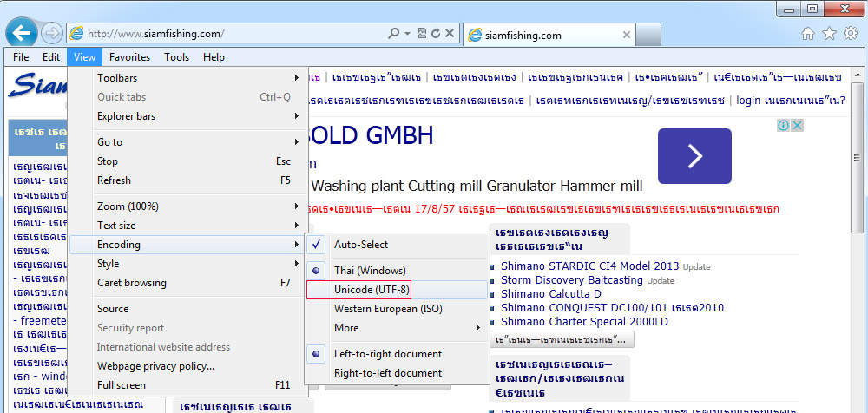
Task: Choose Source in the View menu
Action: pos(187,309)
